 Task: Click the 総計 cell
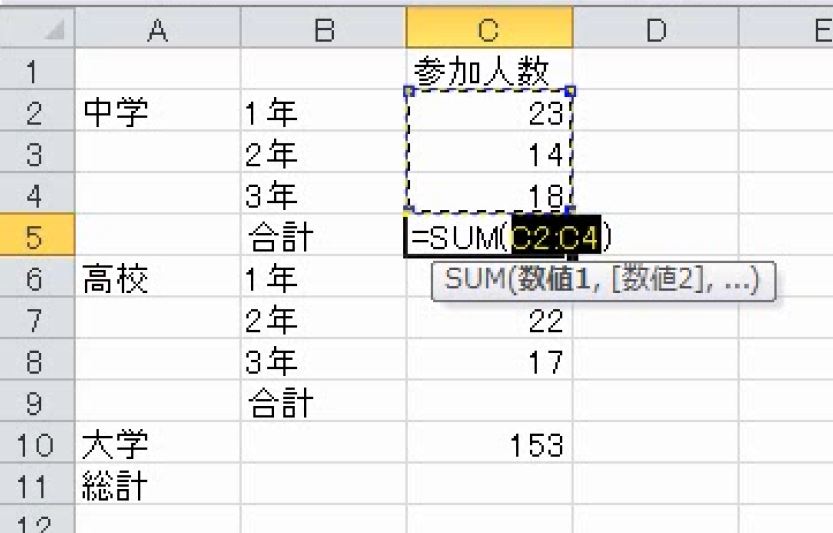pos(158,484)
